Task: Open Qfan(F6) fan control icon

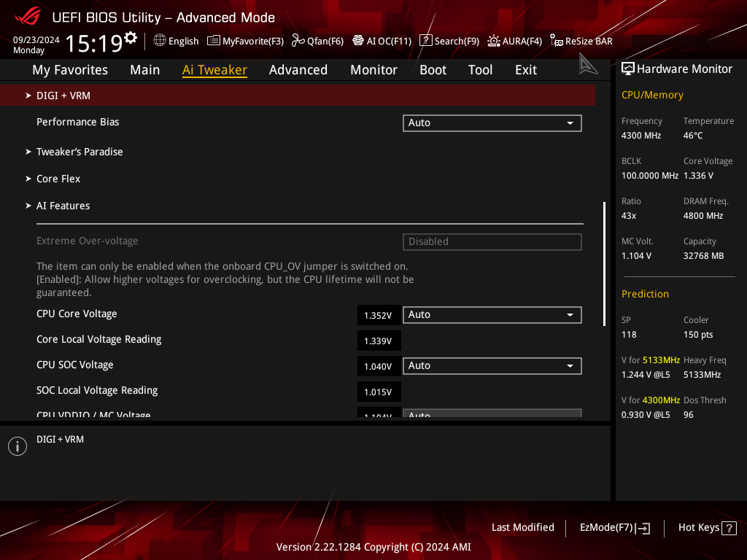Action: (x=298, y=41)
